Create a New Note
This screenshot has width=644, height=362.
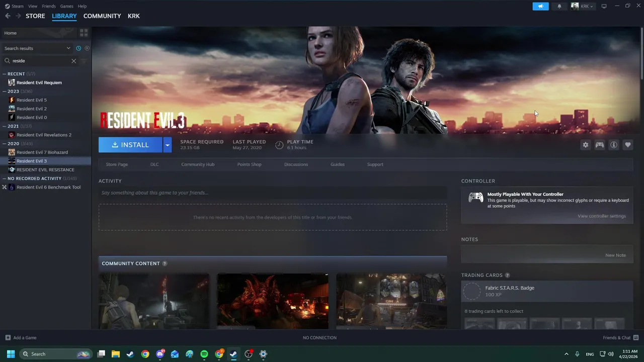[615, 255]
